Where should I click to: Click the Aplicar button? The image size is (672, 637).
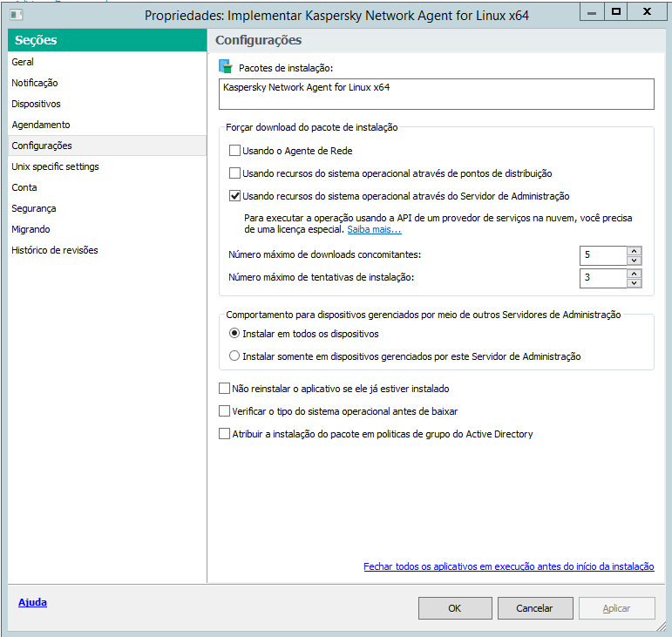[x=617, y=608]
